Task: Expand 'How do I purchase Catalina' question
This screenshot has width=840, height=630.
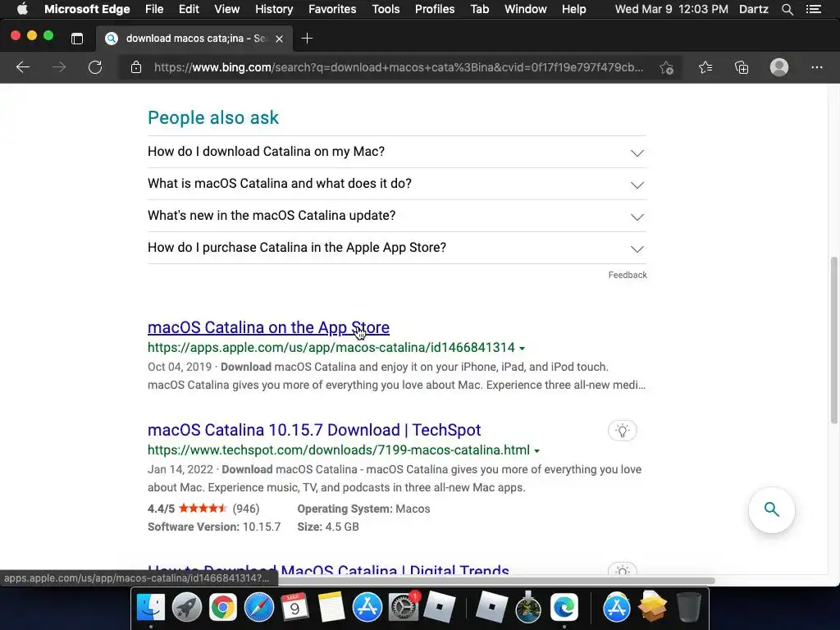Action: tap(397, 248)
